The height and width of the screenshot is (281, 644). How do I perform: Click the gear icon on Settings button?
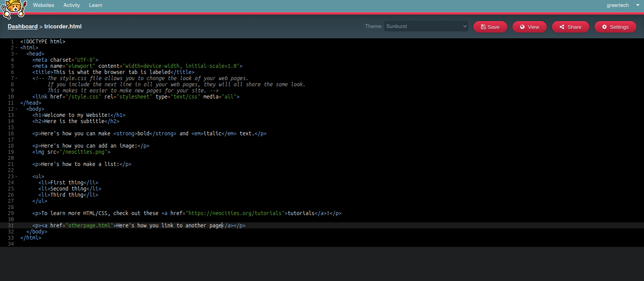605,27
